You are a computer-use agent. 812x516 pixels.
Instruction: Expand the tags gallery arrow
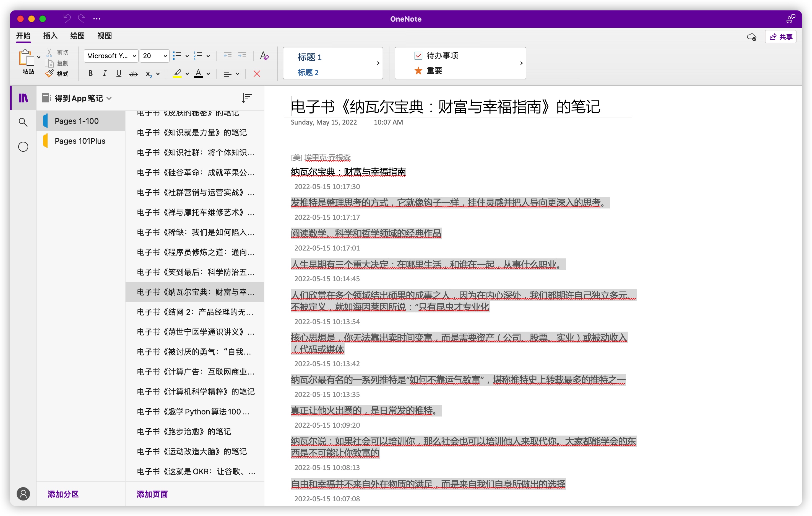point(521,63)
